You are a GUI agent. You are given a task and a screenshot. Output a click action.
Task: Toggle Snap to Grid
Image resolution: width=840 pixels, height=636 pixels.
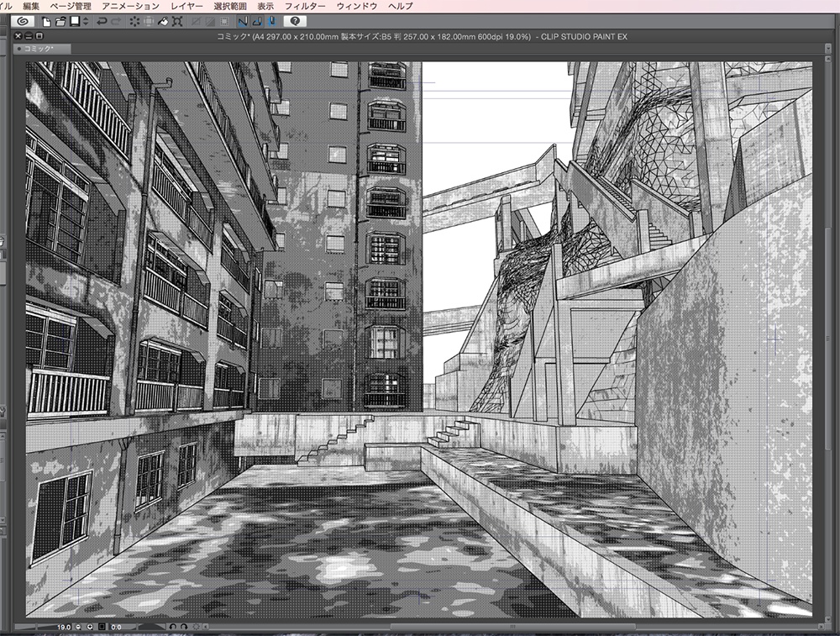point(271,22)
